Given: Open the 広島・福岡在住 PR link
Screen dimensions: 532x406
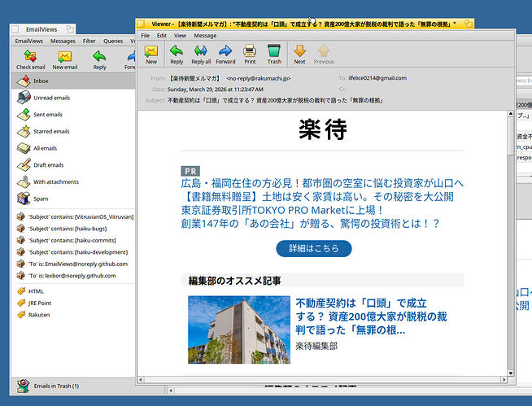Looking at the screenshot, I should coord(322,183).
